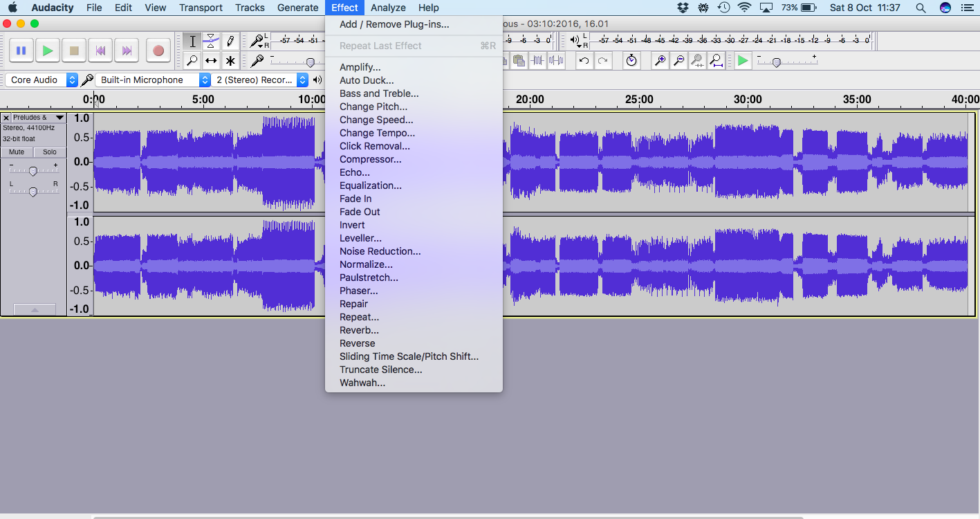
Task: Click the green Play-at-speed button
Action: (x=743, y=61)
